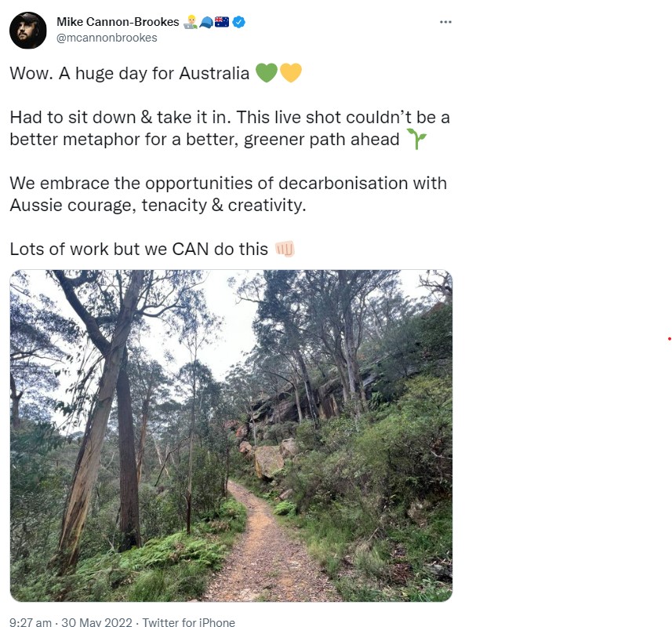Click the fist bump emoji
Screen dimensions: 672x627
tap(285, 249)
